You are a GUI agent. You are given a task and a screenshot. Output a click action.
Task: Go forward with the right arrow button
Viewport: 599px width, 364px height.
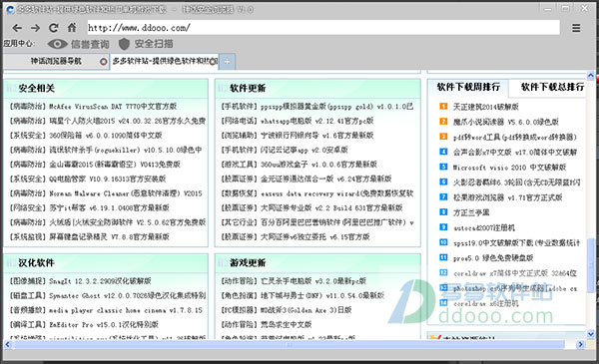tap(36, 28)
